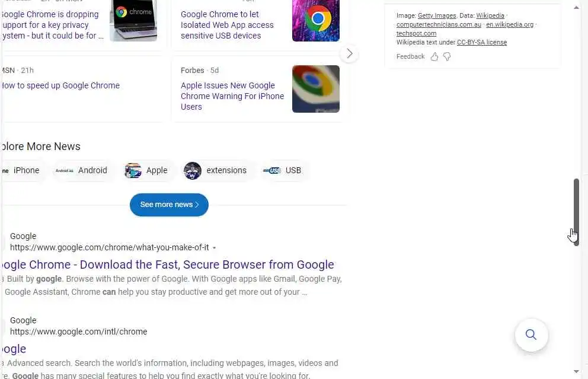
Task: Open the Chrome laptop news thumbnail
Action: (x=133, y=21)
